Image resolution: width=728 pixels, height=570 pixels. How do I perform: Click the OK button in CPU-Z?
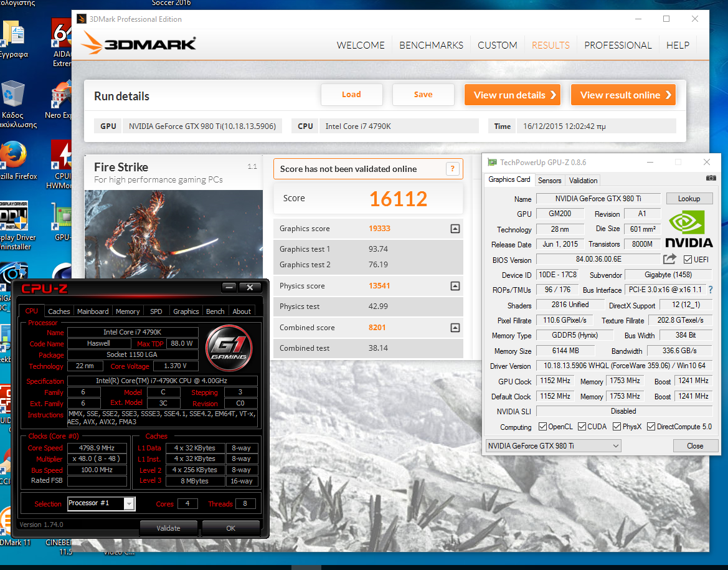coord(231,528)
